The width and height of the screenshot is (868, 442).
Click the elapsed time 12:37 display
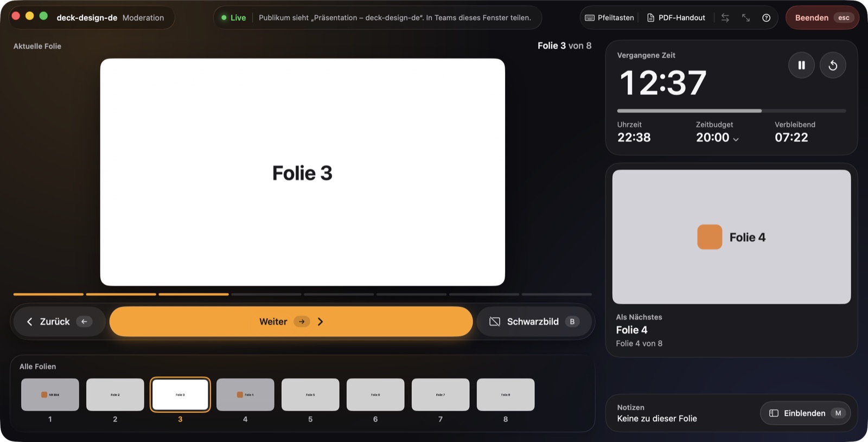663,83
